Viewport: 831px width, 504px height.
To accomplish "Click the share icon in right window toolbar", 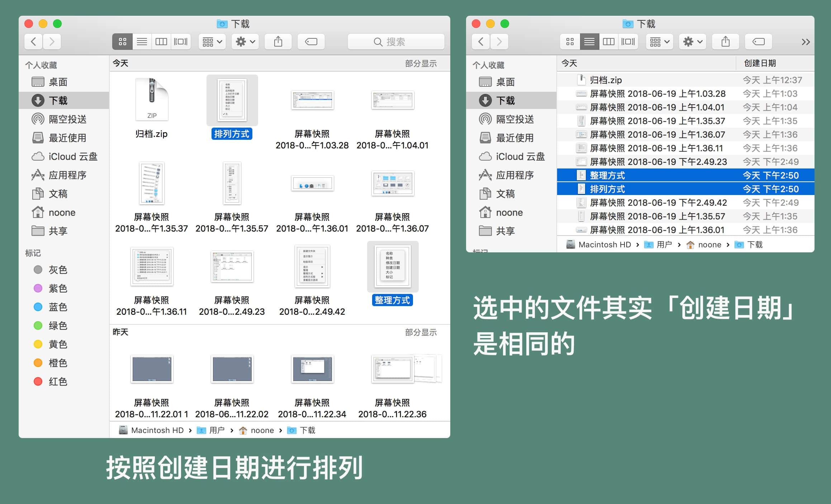I will click(x=726, y=42).
